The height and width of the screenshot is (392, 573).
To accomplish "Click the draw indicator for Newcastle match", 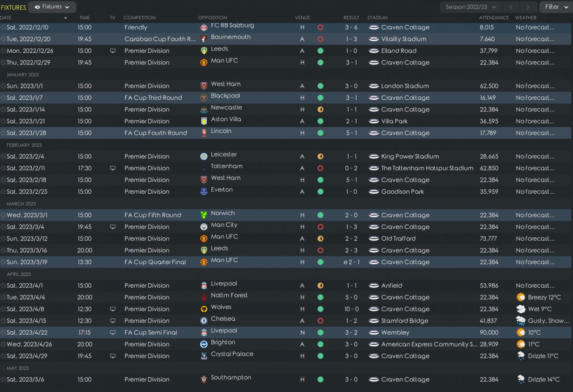I will click(321, 110).
